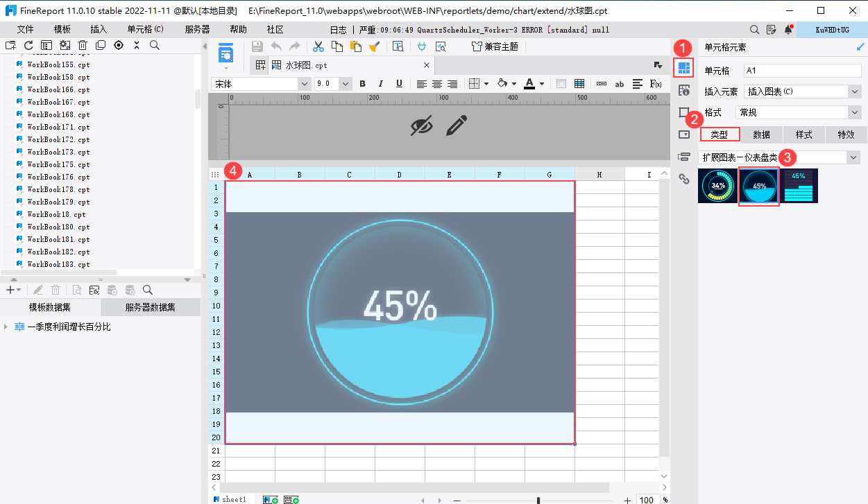Click the 兼容主题 theme button
The image size is (868, 504).
click(x=495, y=46)
